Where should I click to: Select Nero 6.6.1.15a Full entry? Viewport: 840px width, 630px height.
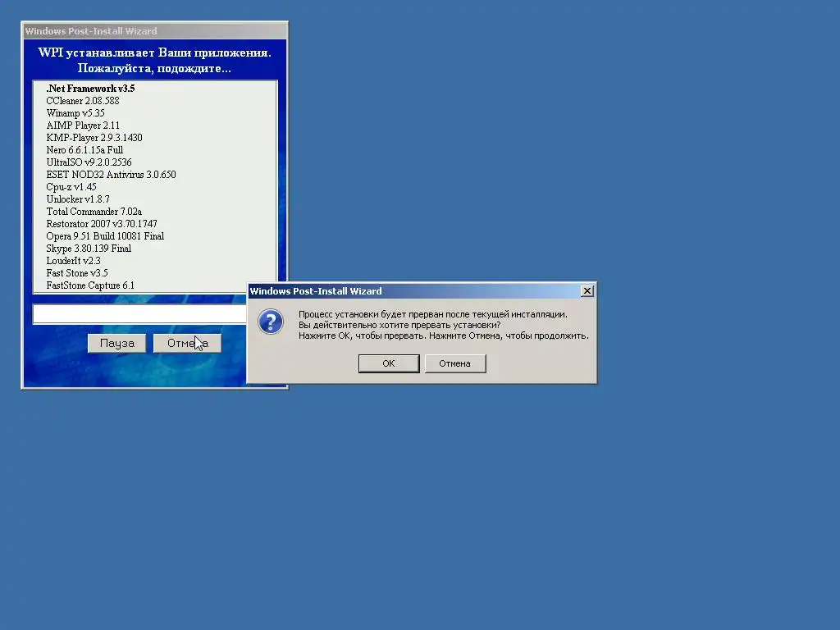pos(84,150)
